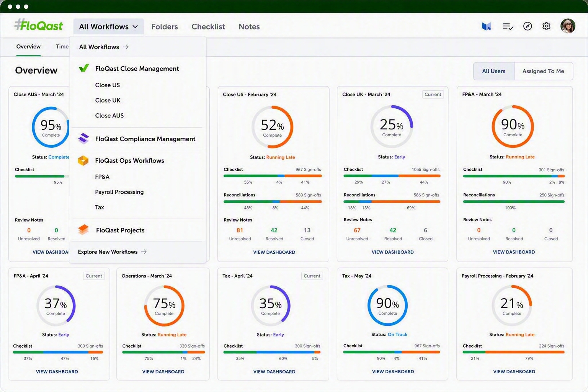The image size is (588, 392).
Task: Click the Running Late status on Close US
Action: click(281, 157)
